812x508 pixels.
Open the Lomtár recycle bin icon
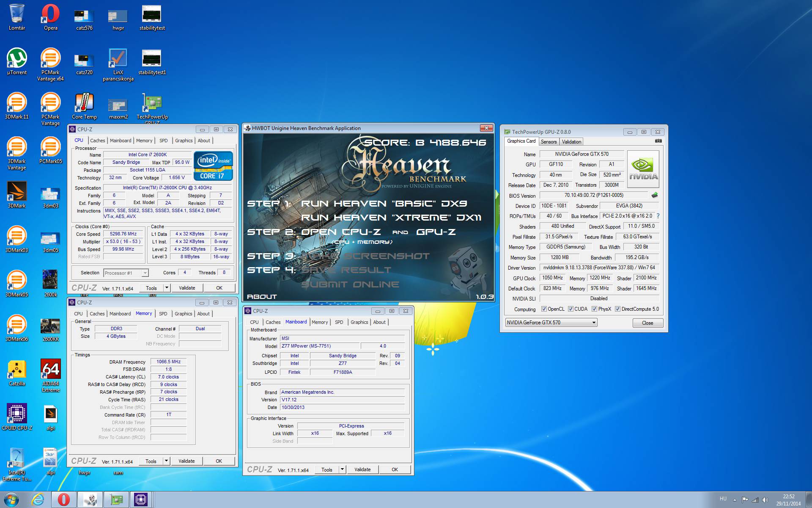click(16, 17)
